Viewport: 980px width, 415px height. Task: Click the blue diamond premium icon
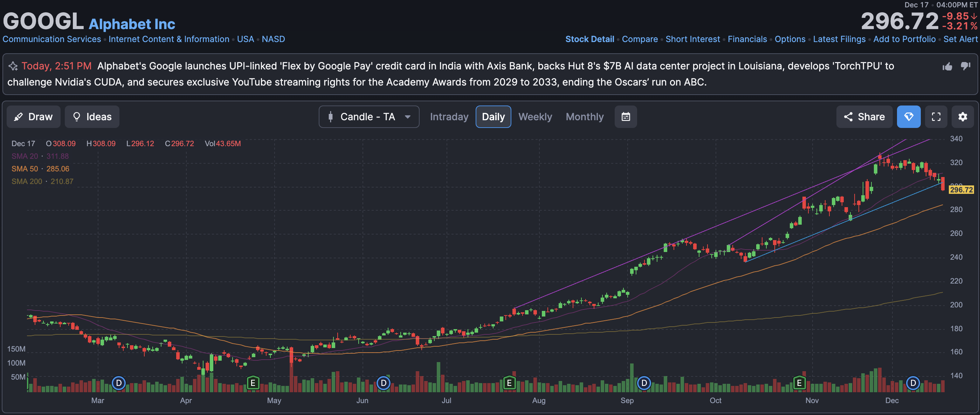(909, 116)
